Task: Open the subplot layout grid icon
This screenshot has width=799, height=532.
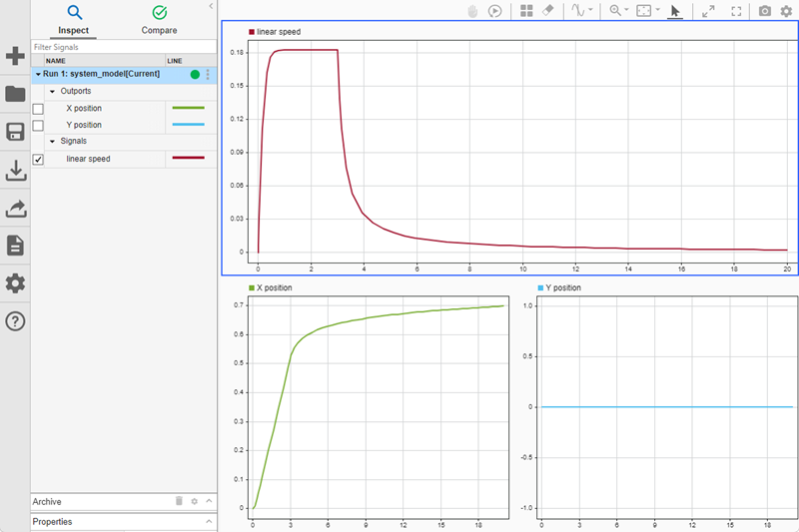Action: pos(526,11)
